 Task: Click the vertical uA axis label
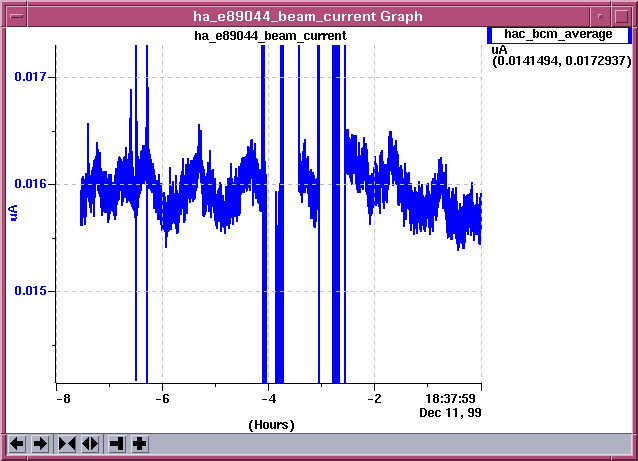[13, 212]
